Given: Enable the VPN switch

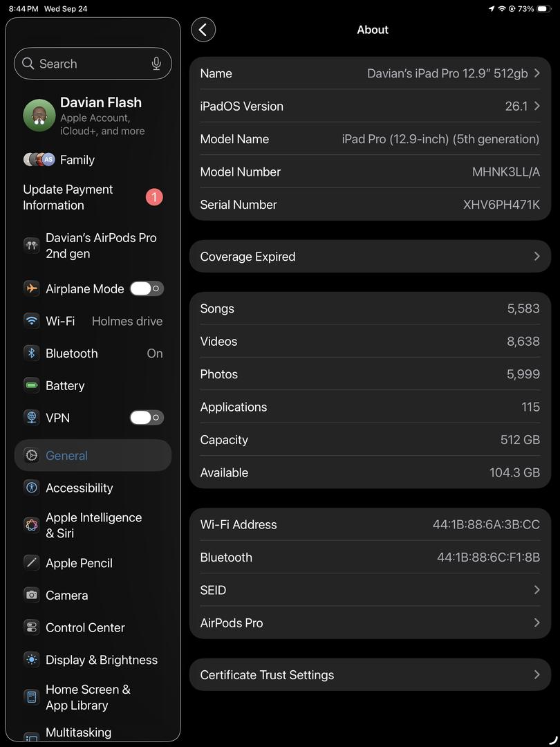Looking at the screenshot, I should coord(147,418).
